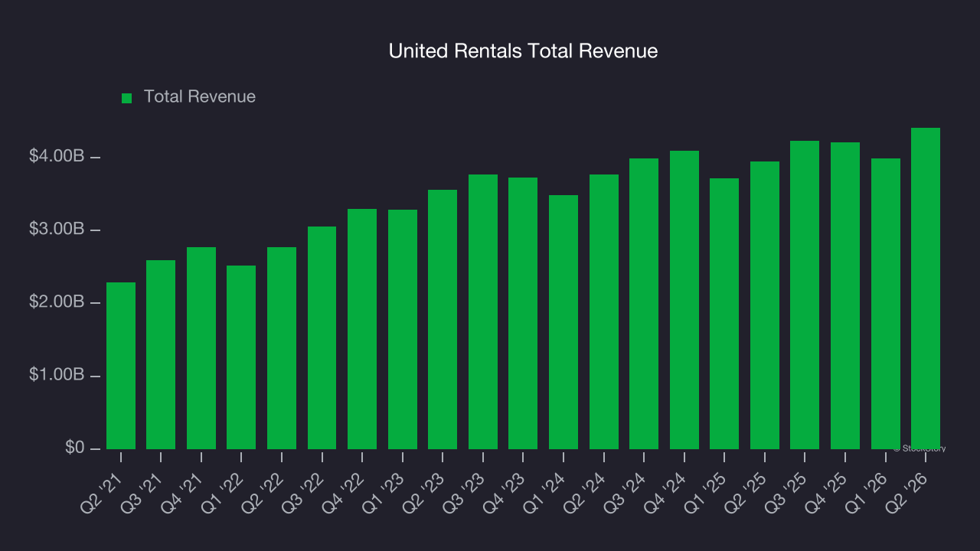Image resolution: width=980 pixels, height=551 pixels.
Task: Select the Q1 '25 revenue bar
Action: pyautogui.click(x=724, y=314)
